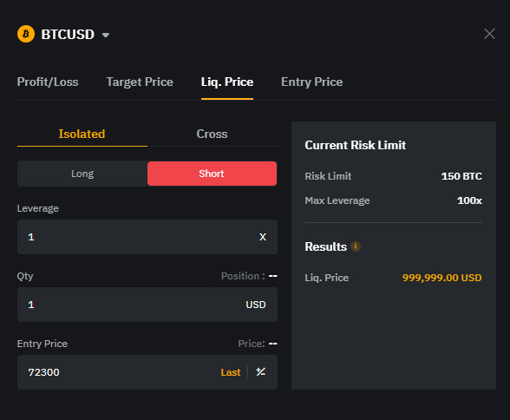
Task: Click the BTCUSD symbol name
Action: pos(68,35)
